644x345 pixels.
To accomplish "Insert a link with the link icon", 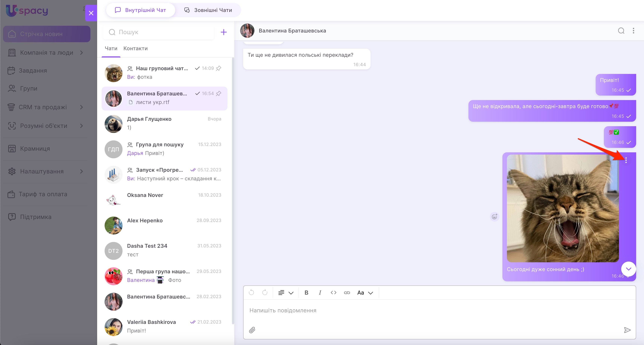I will [x=347, y=293].
